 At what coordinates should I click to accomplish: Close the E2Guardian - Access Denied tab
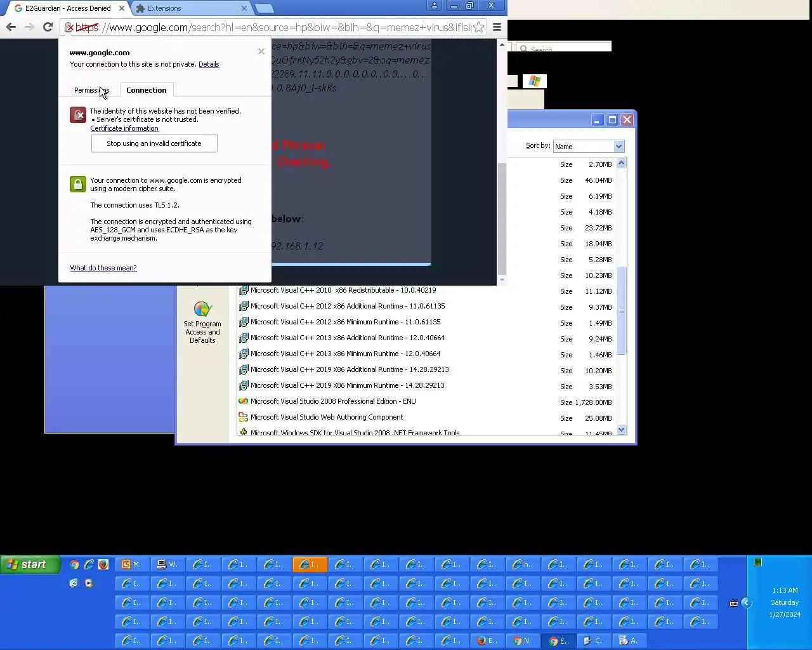point(122,8)
